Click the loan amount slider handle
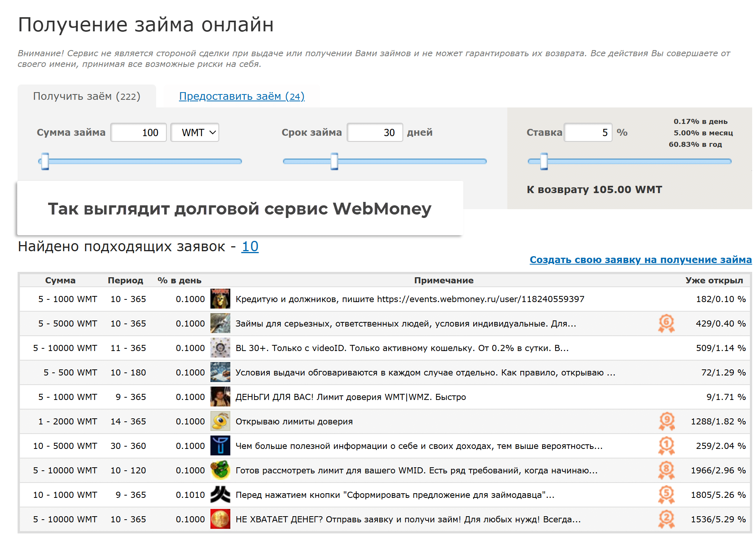This screenshot has width=756, height=538. click(x=45, y=161)
